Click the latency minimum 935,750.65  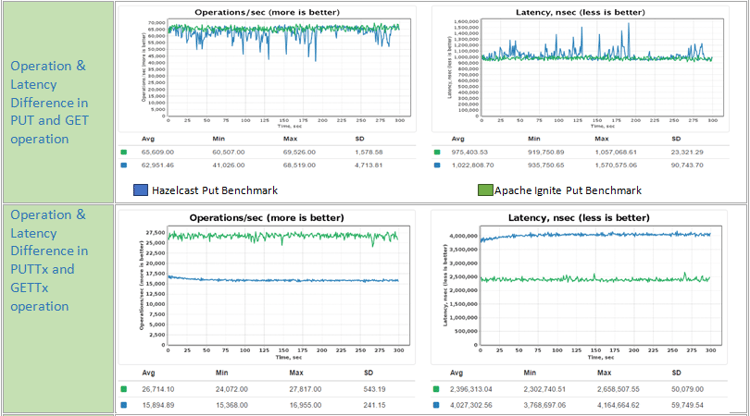point(546,165)
